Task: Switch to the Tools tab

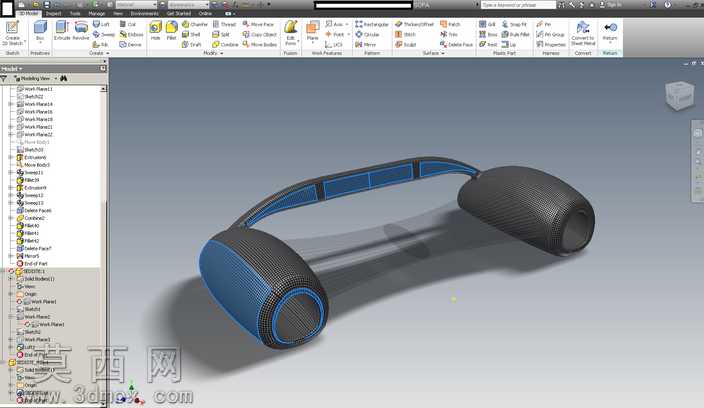Action: (x=75, y=13)
